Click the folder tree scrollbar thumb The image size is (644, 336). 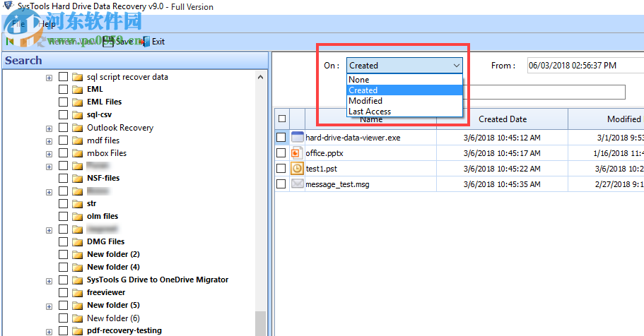260,324
